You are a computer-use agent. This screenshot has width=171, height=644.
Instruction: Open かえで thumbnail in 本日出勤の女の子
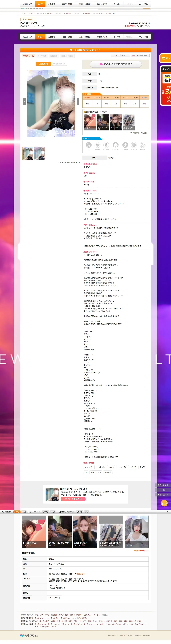click(90, 122)
